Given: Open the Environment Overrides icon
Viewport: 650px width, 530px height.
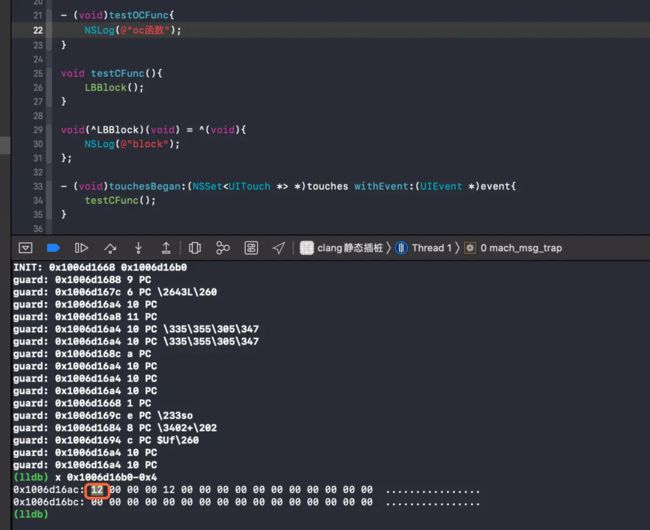Looking at the screenshot, I should [x=251, y=248].
